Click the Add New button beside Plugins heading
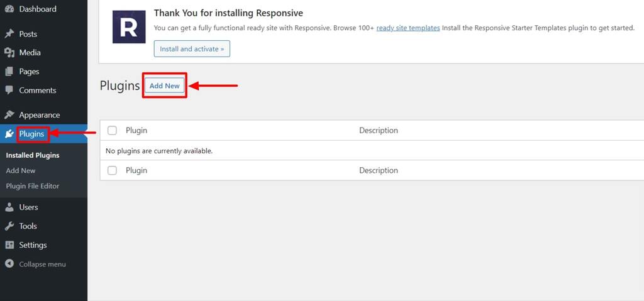 [165, 86]
